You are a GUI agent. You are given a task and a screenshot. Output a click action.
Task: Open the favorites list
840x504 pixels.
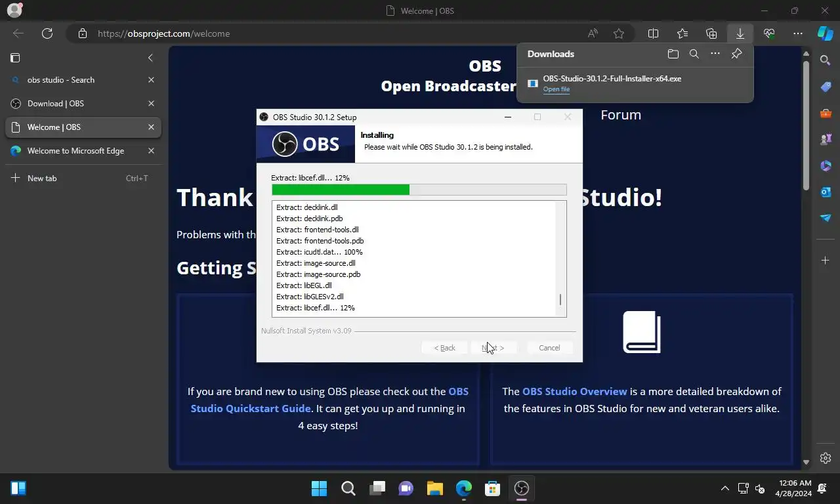(x=682, y=33)
